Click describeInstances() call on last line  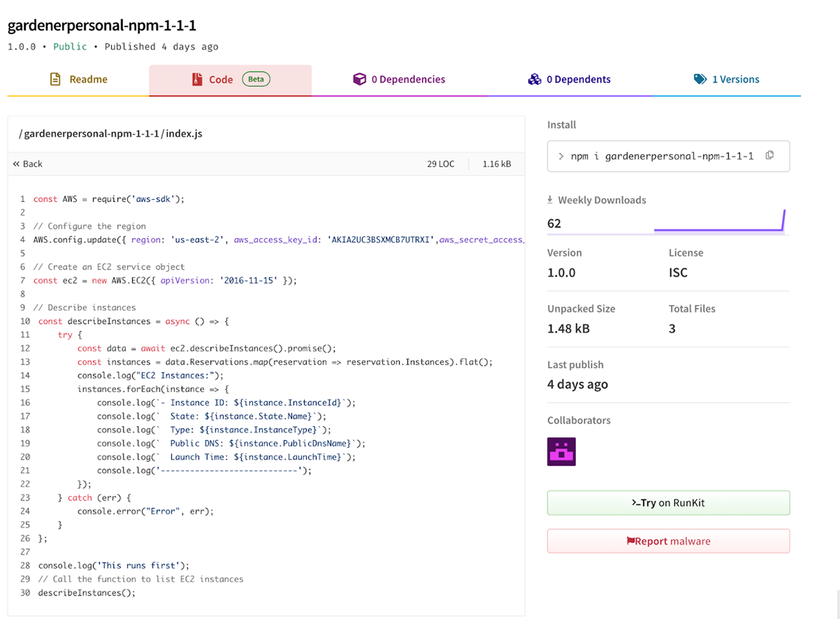86,593
